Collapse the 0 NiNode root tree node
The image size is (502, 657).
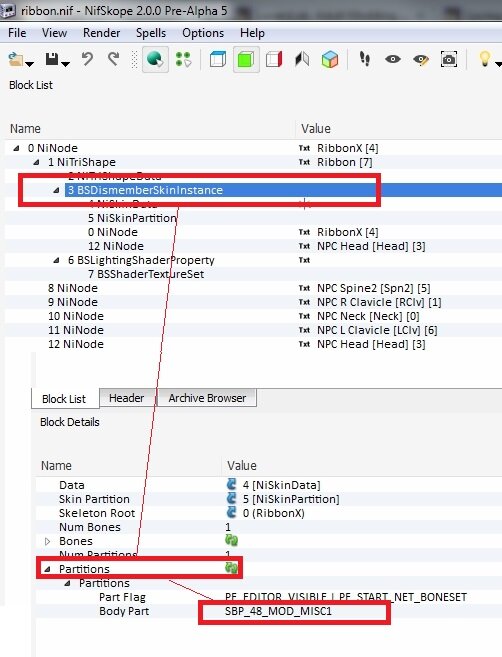[x=16, y=148]
